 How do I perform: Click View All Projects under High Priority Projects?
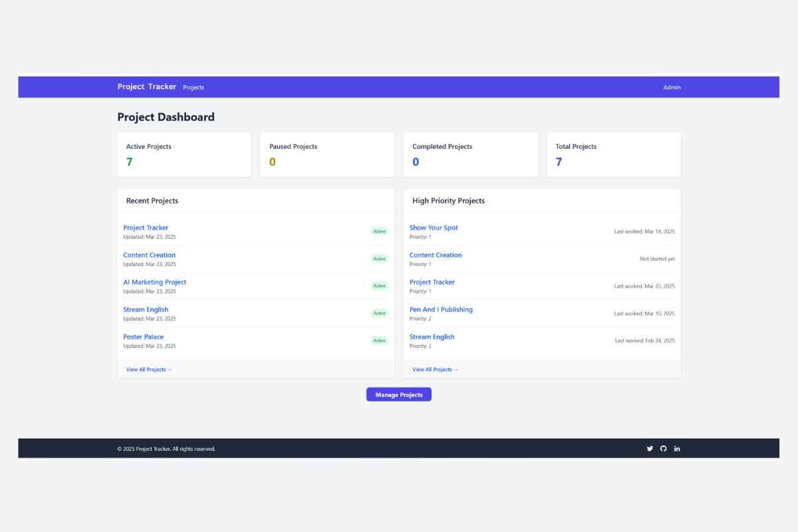point(435,369)
